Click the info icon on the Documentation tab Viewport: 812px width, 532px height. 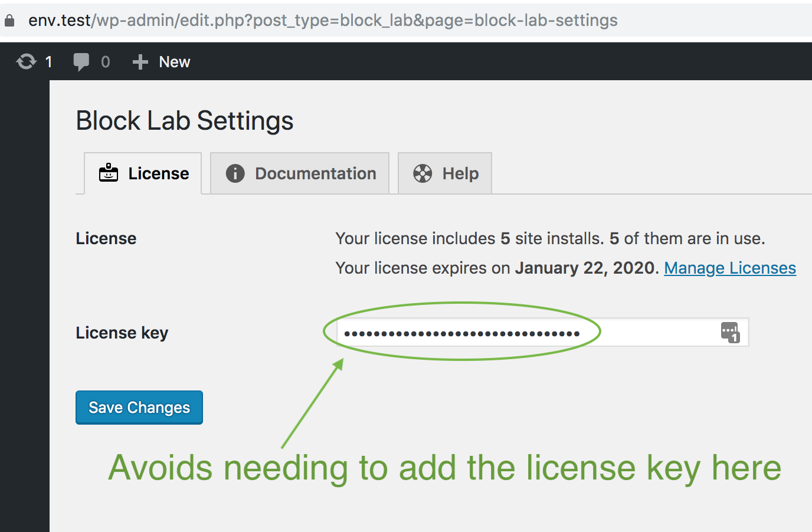tap(235, 173)
